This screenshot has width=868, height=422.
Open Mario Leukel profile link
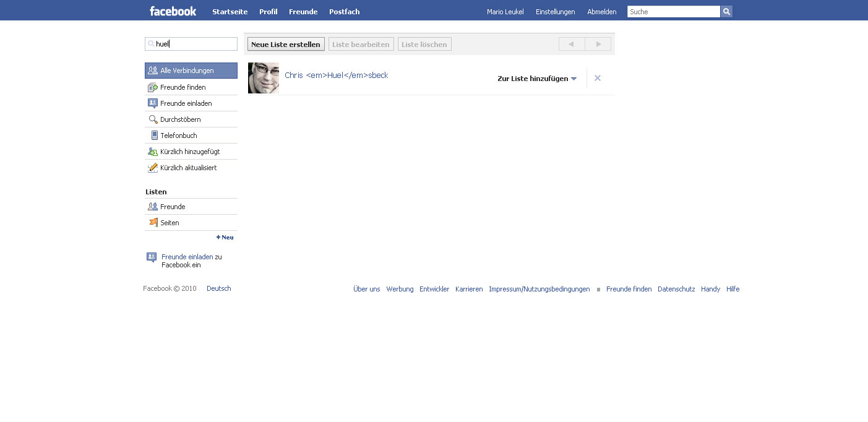505,12
